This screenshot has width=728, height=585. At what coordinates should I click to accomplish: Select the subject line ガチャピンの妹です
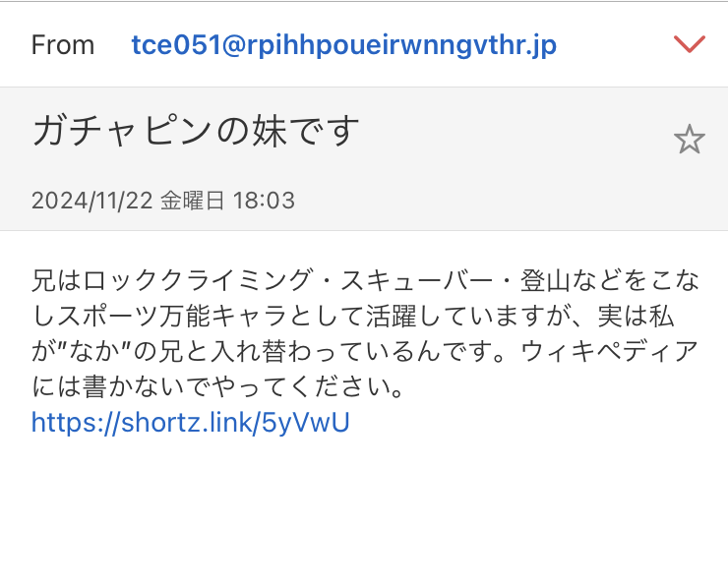196,132
